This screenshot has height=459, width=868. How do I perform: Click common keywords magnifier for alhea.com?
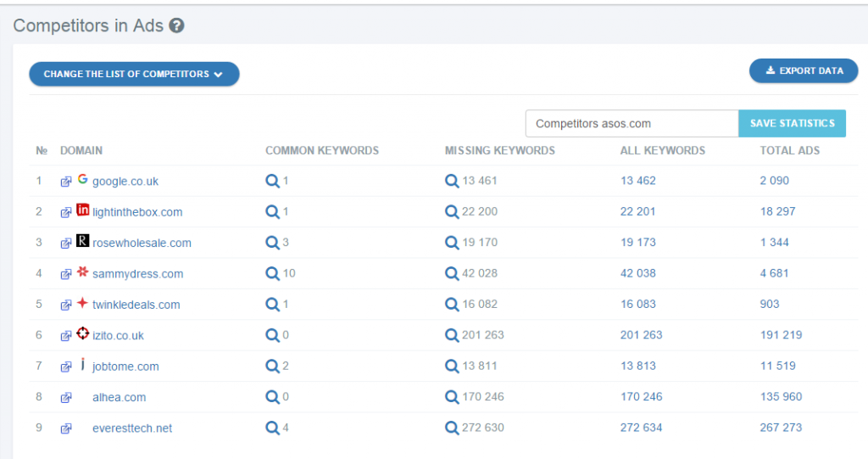(272, 397)
